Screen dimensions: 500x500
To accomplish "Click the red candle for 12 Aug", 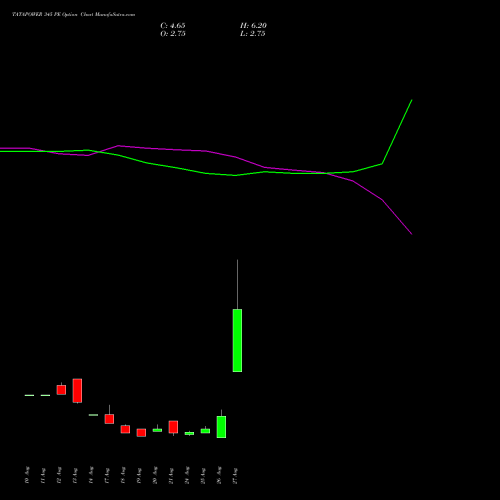I will point(61,390).
